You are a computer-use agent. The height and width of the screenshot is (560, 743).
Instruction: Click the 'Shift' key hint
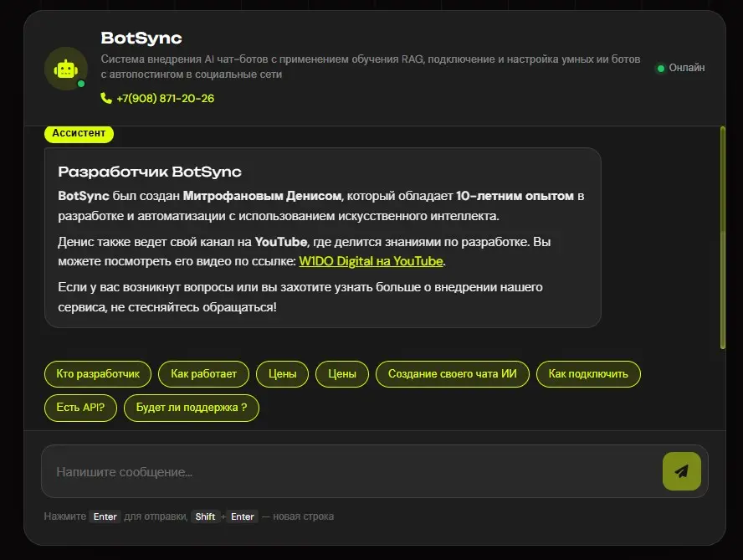coord(205,516)
